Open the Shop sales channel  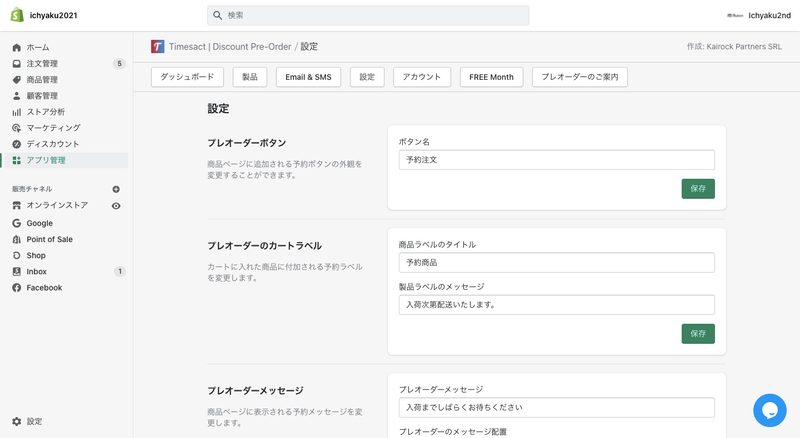tap(36, 255)
